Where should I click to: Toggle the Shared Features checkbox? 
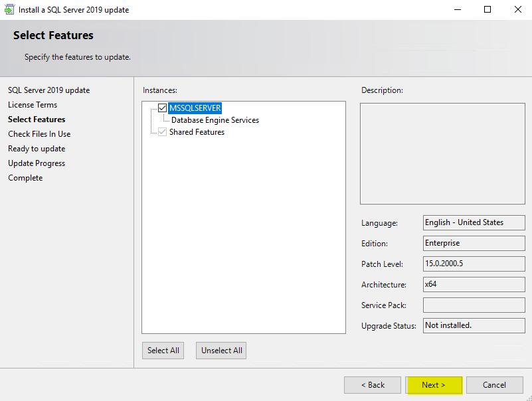[162, 132]
